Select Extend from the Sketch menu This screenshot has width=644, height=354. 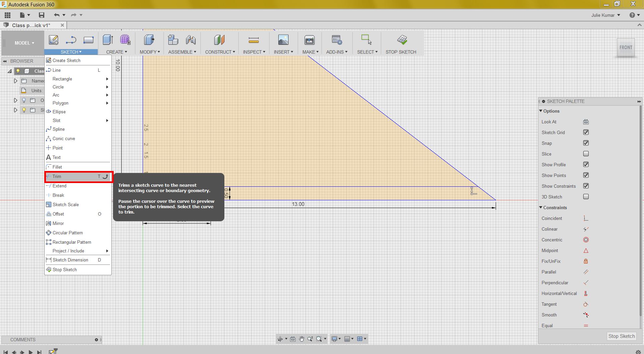pos(78,186)
